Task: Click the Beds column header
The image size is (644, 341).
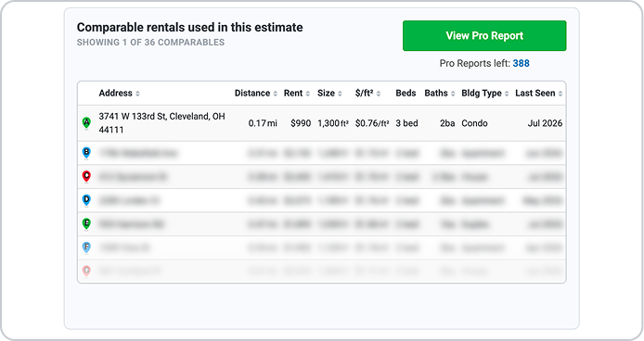Action: [406, 94]
